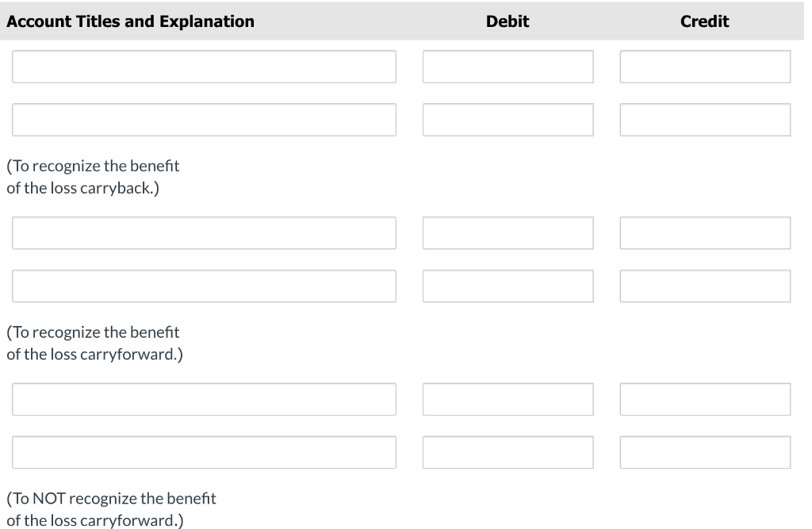Viewport: 812px width, 529px height.
Task: Click the Debit field in the fifth row
Action: pyautogui.click(x=507, y=399)
